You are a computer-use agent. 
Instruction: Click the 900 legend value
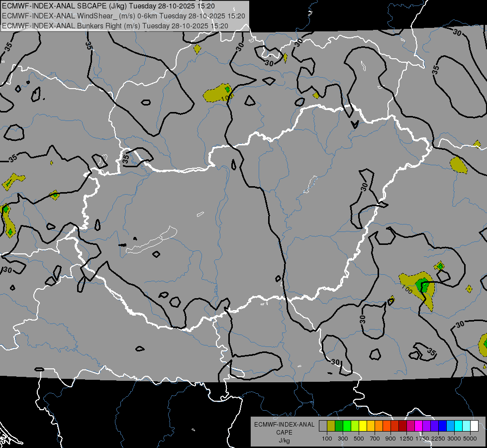[x=390, y=439]
